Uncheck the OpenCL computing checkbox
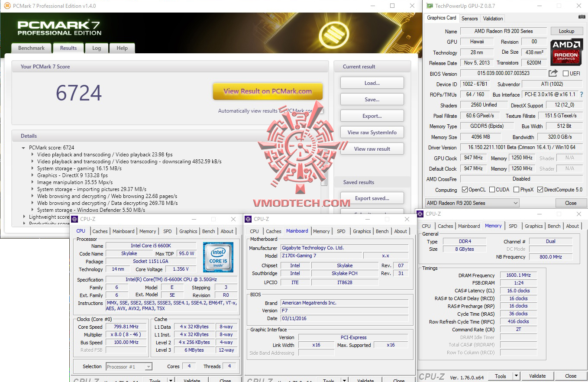Viewport: 588px width, 382px height. point(465,190)
